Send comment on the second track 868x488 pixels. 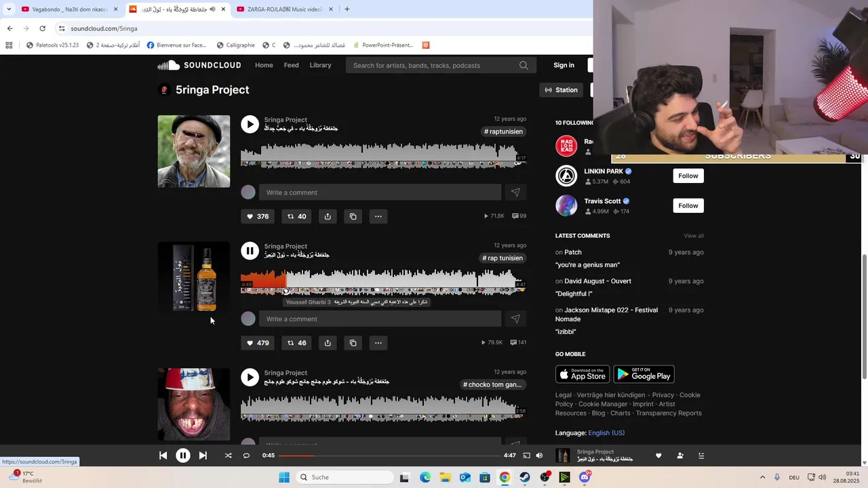pos(515,319)
